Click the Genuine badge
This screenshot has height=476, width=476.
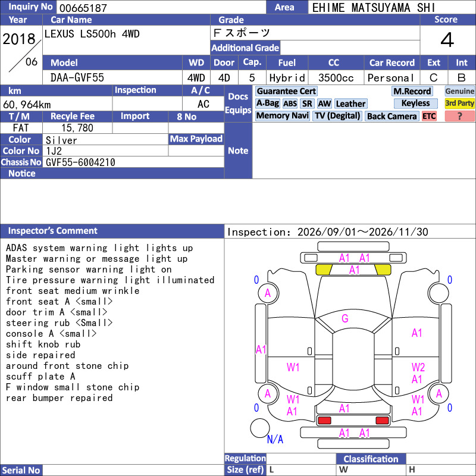click(x=459, y=91)
